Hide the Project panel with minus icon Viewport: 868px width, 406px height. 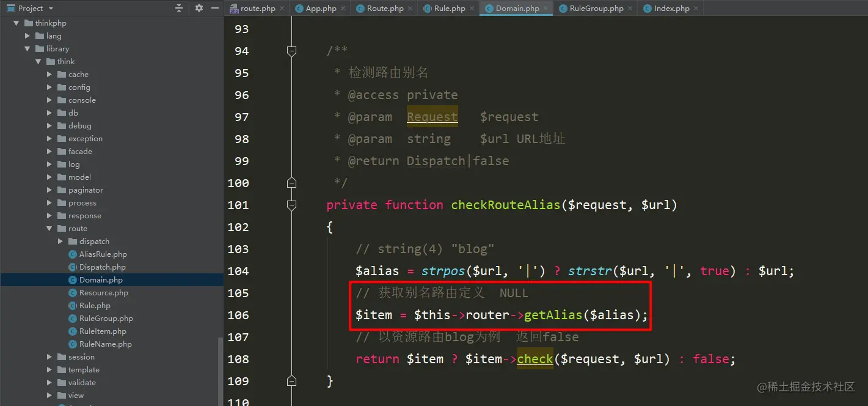(215, 8)
